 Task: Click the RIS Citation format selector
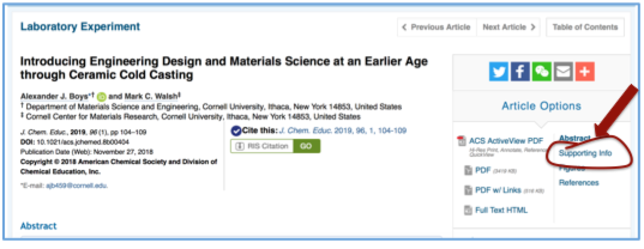click(x=262, y=146)
